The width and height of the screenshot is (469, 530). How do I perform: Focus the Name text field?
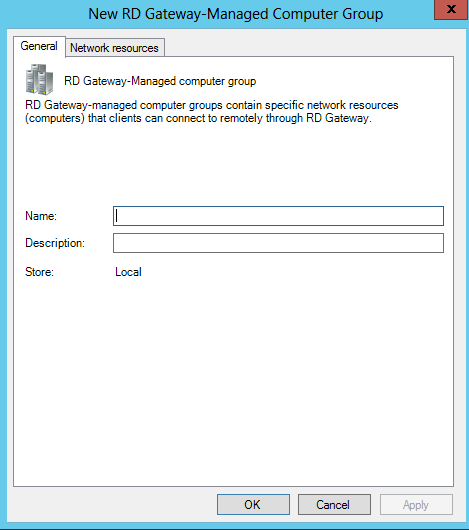pos(278,216)
